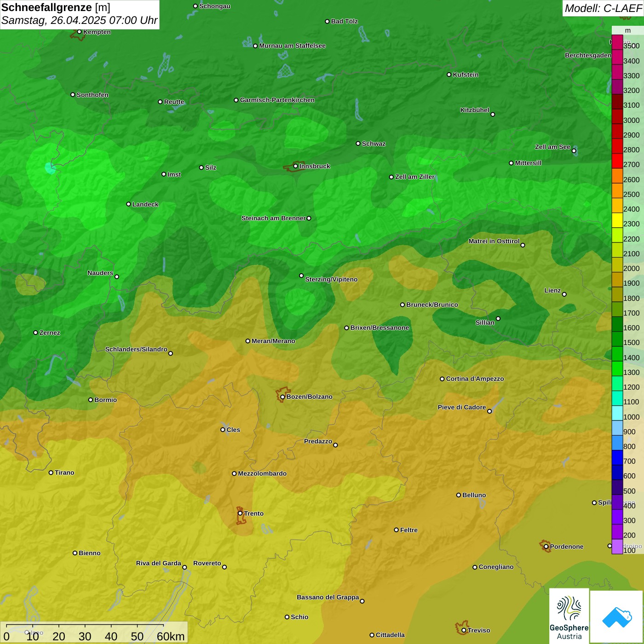Click the Steinach am Brenner label
The image size is (644, 644).
point(273,218)
